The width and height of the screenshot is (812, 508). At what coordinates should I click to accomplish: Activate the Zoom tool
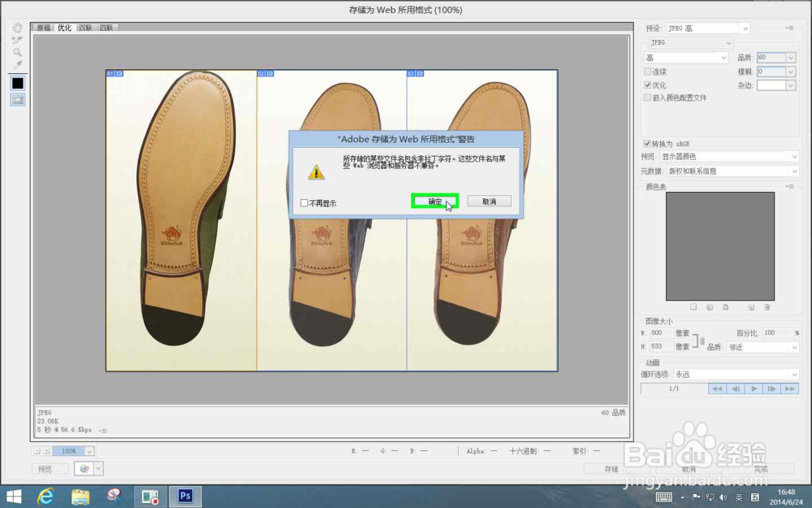pyautogui.click(x=16, y=50)
